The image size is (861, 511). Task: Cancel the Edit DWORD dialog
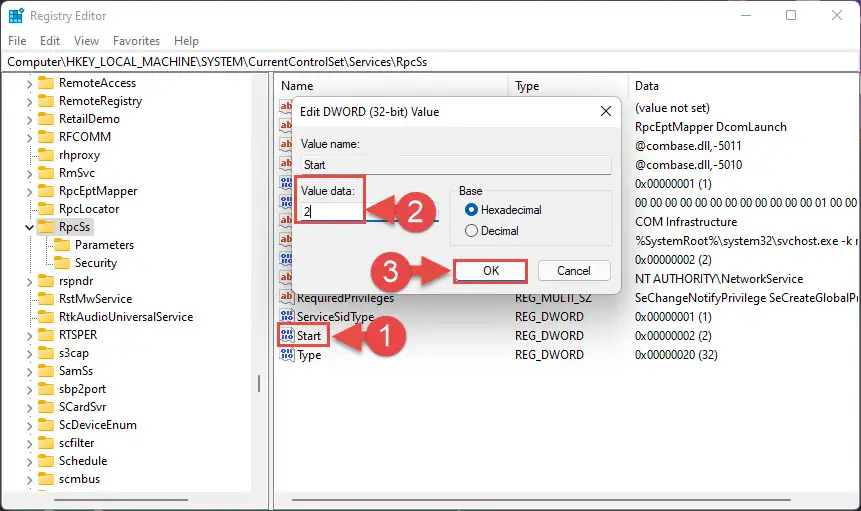click(574, 271)
